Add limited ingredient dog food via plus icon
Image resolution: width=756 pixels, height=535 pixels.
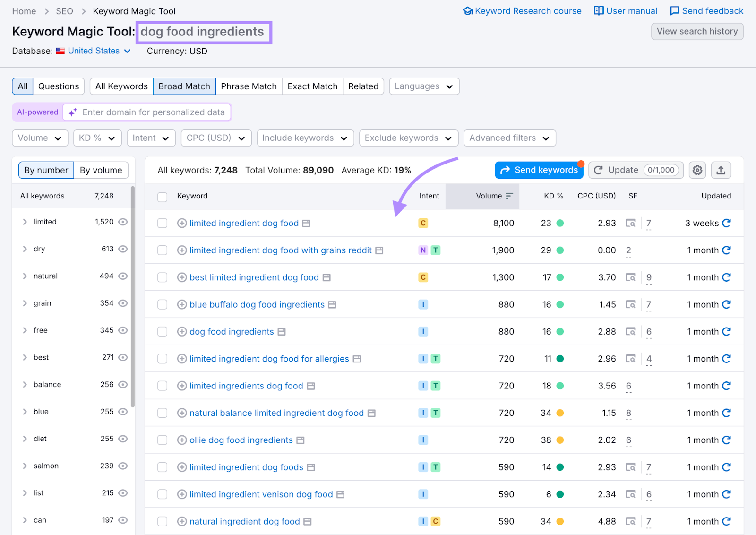tap(182, 223)
